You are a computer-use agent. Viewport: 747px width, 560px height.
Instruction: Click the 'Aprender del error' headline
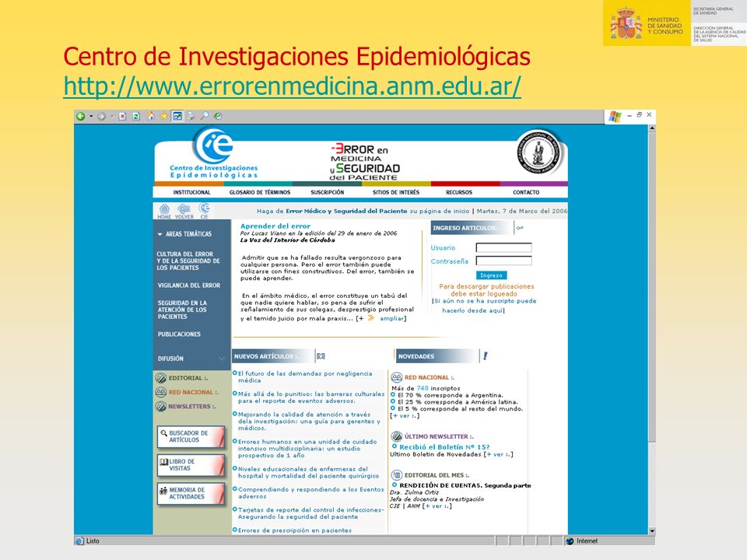pyautogui.click(x=275, y=226)
